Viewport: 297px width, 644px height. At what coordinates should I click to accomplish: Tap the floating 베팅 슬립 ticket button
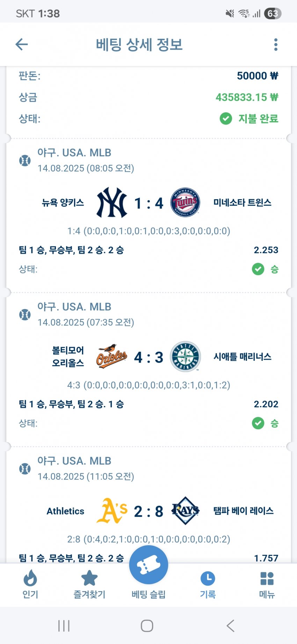click(x=148, y=565)
